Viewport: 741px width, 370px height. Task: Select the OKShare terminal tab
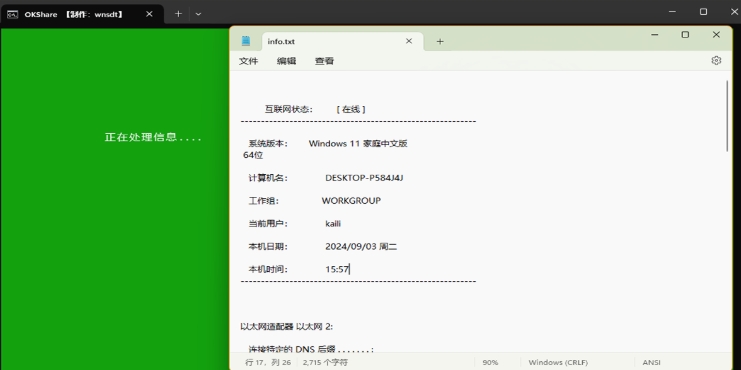click(x=83, y=14)
